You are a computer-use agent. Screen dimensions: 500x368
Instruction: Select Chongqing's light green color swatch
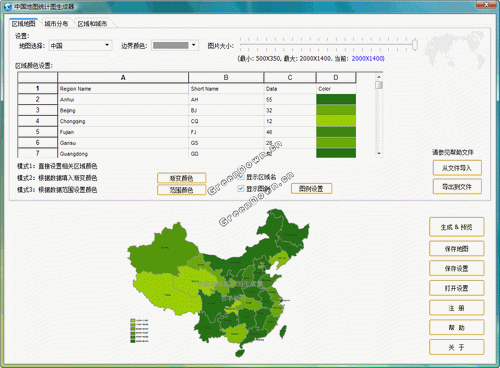336,121
